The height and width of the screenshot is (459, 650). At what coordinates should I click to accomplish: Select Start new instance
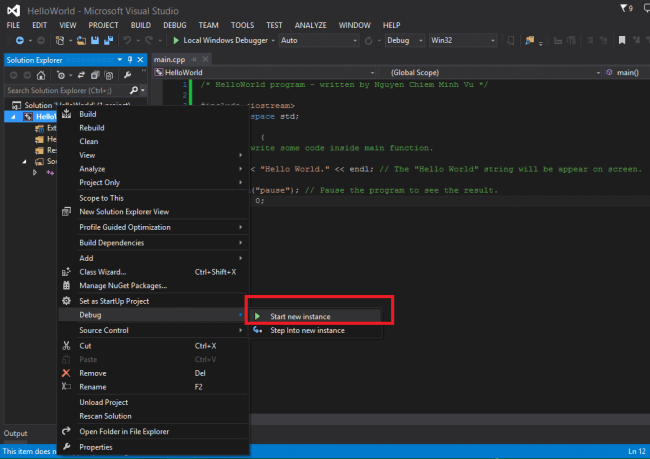(315, 316)
